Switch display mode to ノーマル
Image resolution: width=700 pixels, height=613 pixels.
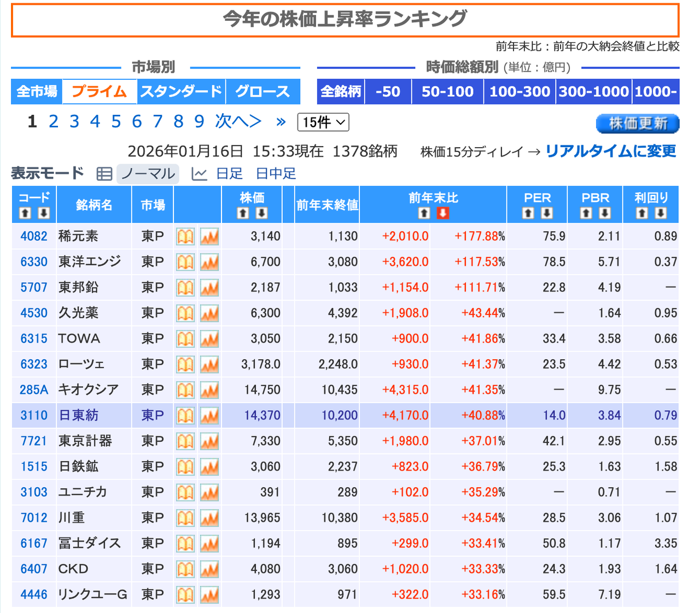[x=148, y=174]
